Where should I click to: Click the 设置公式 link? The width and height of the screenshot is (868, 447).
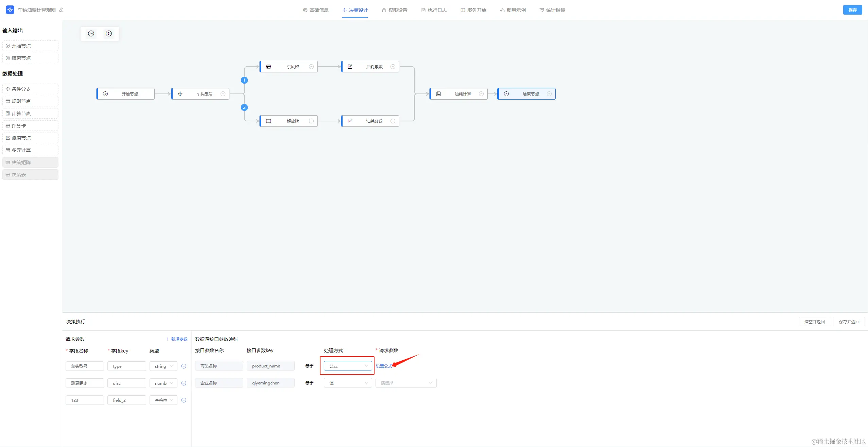point(384,366)
